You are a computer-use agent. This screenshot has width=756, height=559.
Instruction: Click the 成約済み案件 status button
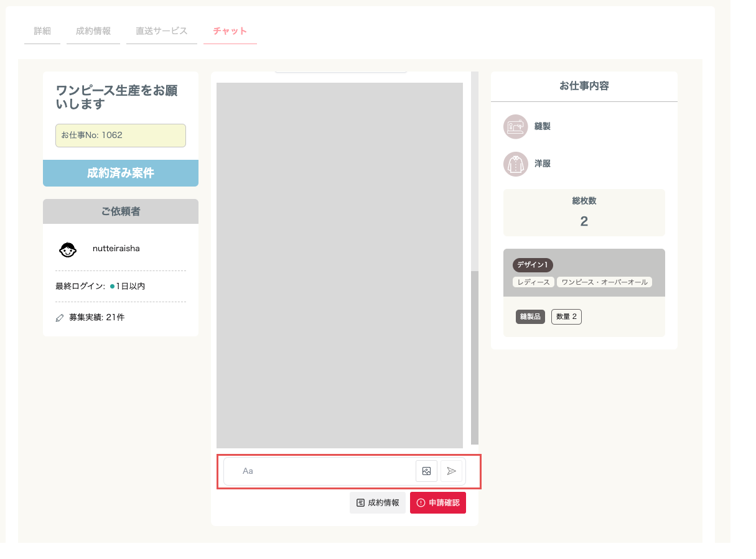click(x=121, y=173)
